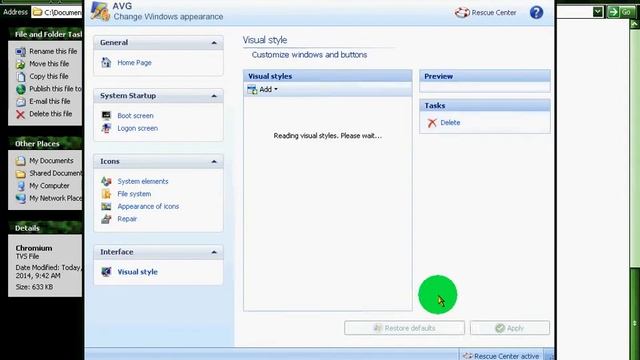
Task: Open the Home Page link
Action: pyautogui.click(x=134, y=62)
